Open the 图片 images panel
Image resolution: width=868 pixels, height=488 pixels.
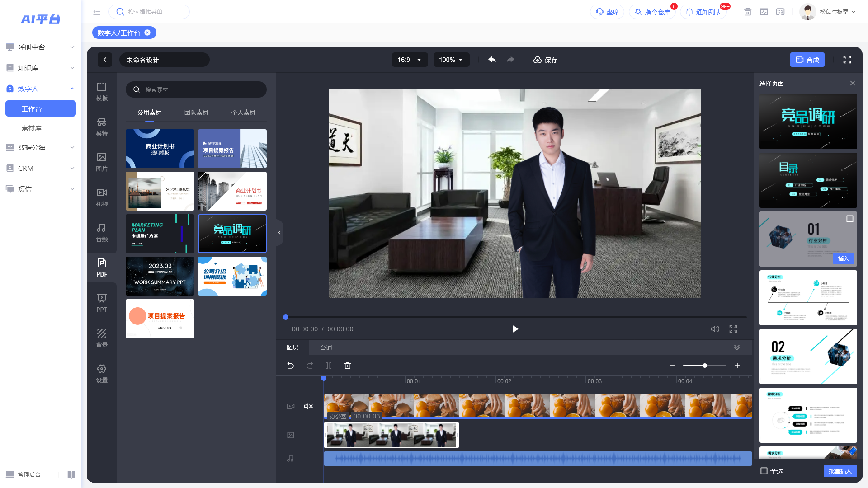pyautogui.click(x=102, y=162)
